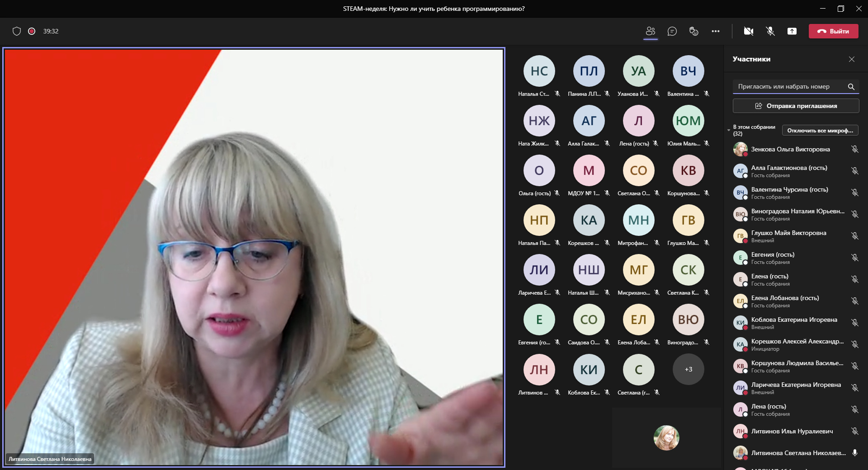This screenshot has width=868, height=470.
Task: Open the meeting chat icon
Action: pyautogui.click(x=672, y=31)
